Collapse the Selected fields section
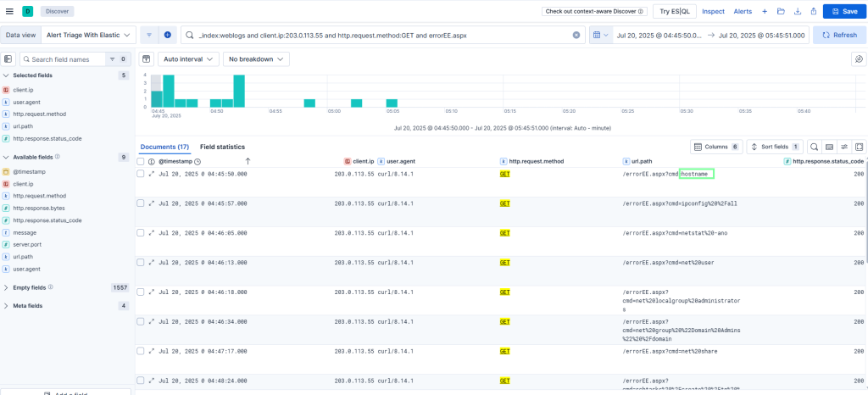This screenshot has width=868, height=395. (x=7, y=75)
